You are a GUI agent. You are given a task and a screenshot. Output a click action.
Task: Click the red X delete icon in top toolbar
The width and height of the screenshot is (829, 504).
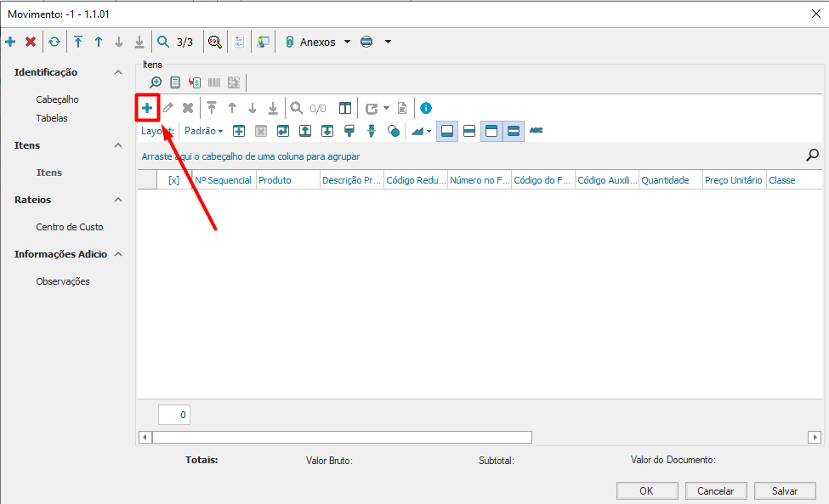(x=31, y=42)
